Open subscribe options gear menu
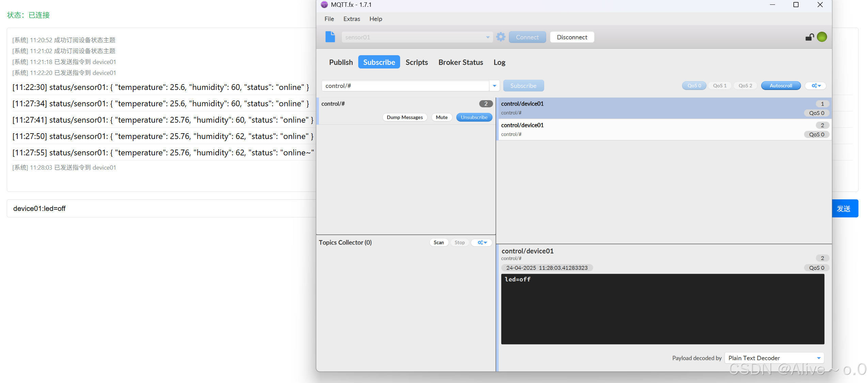This screenshot has height=383, width=868. click(x=816, y=86)
